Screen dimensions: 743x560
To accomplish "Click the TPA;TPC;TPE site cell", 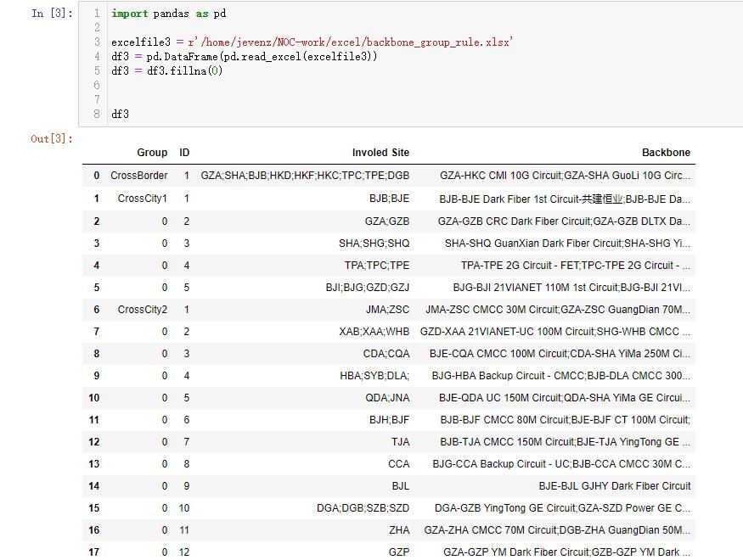I will [x=377, y=266].
